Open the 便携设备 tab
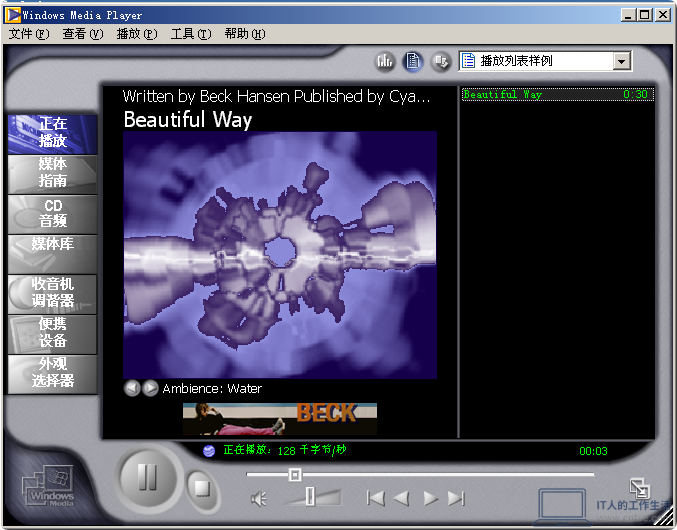677x530 pixels. pyautogui.click(x=52, y=334)
